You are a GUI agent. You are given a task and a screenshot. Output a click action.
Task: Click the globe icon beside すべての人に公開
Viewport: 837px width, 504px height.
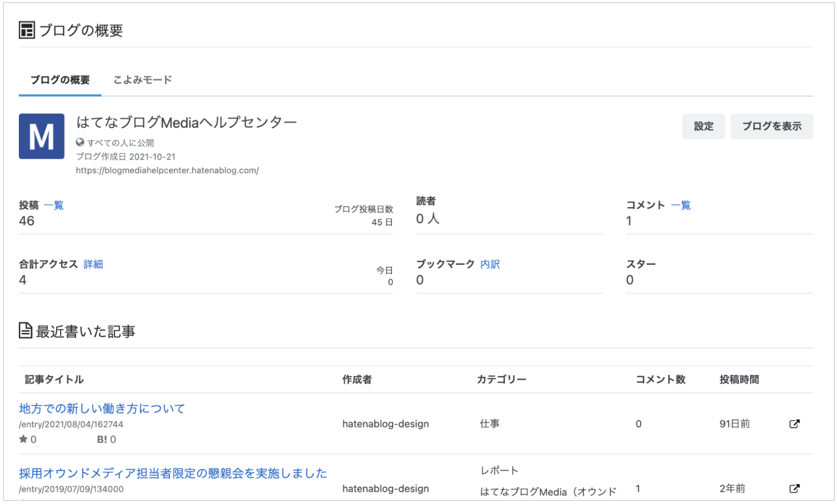pyautogui.click(x=80, y=142)
